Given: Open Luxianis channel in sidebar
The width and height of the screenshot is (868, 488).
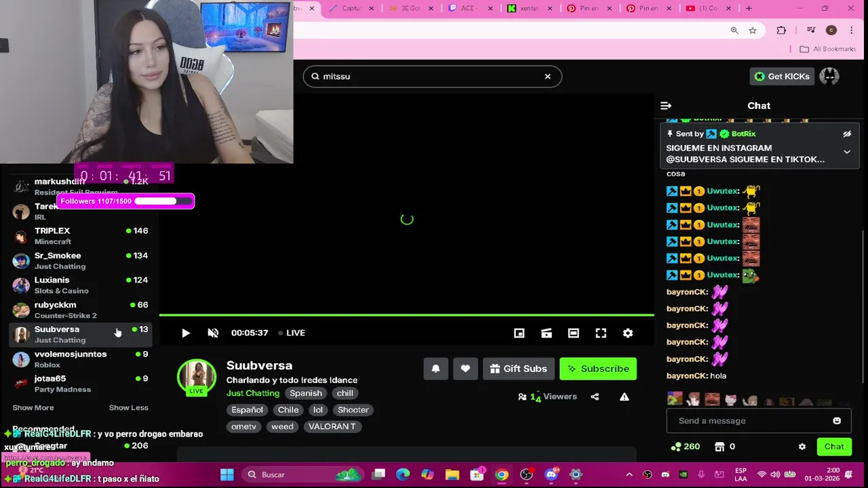Looking at the screenshot, I should tap(81, 285).
